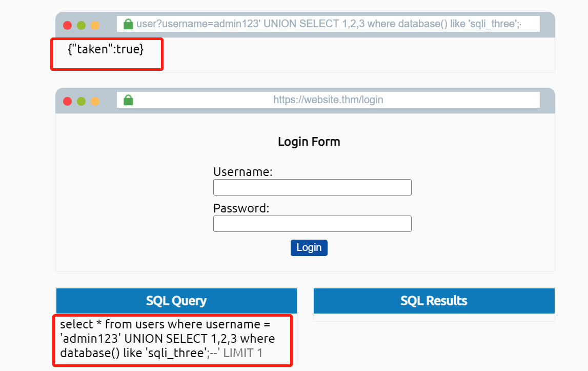
Task: Click the SQL query text starting with select
Action: pyautogui.click(x=167, y=339)
